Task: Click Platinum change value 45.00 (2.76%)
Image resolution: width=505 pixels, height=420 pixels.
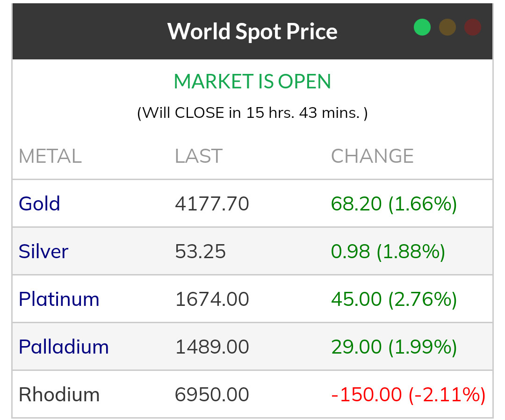Action: (394, 299)
